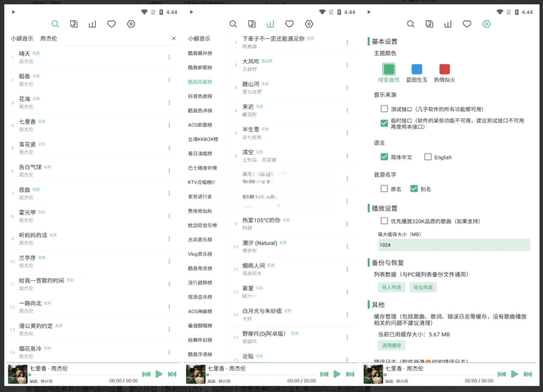Play track in left panel player bar
Viewport: 543px width, 392px height.
[x=159, y=374]
